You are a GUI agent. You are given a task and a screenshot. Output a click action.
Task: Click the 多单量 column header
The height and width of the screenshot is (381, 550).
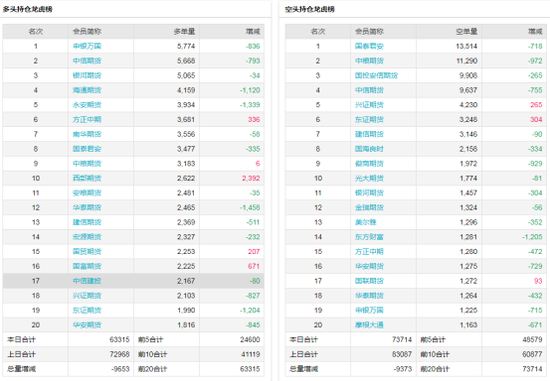click(185, 32)
